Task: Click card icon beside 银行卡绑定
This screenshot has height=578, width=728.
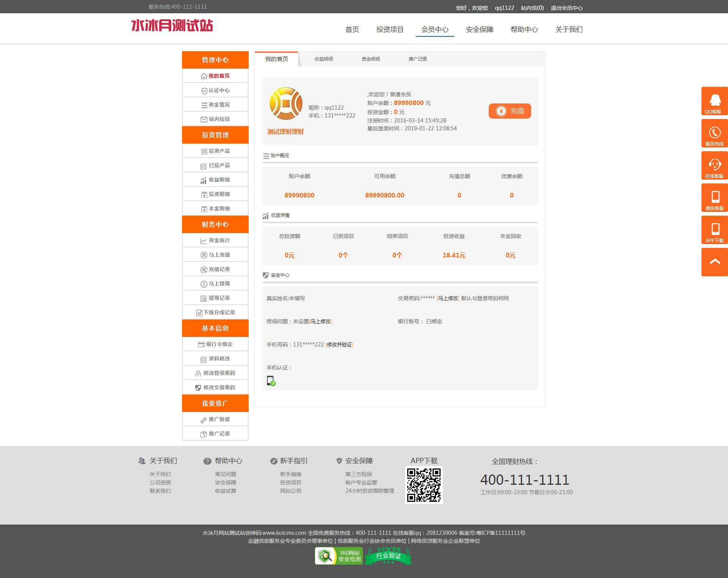Action: 201,345
